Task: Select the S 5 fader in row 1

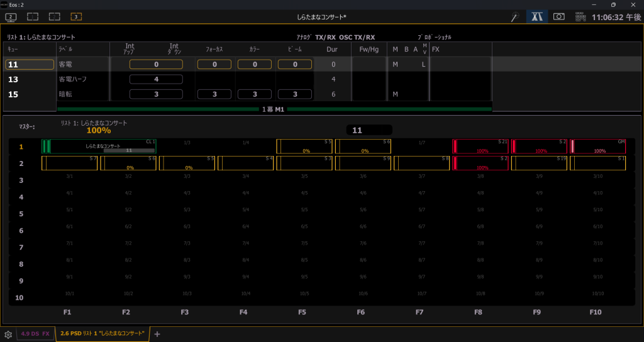Action: 304,146
